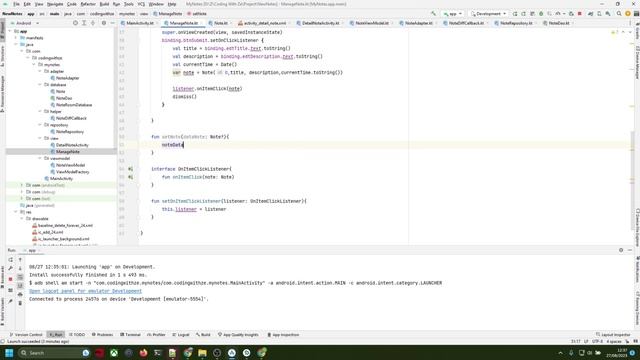Viewport: 640px width, 360px height.
Task: Open the Build menu
Action: pyautogui.click(x=104, y=4)
